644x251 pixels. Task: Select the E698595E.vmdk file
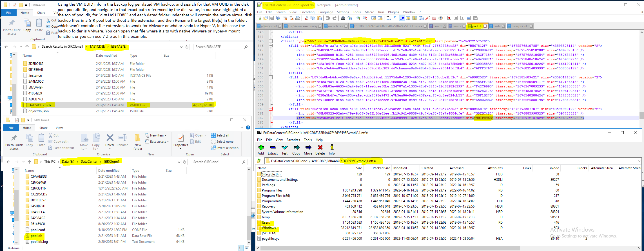[40, 105]
